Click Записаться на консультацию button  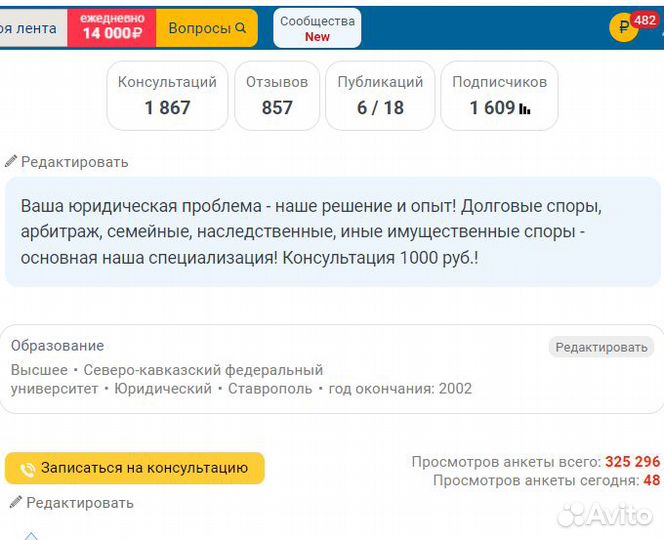[x=135, y=468]
